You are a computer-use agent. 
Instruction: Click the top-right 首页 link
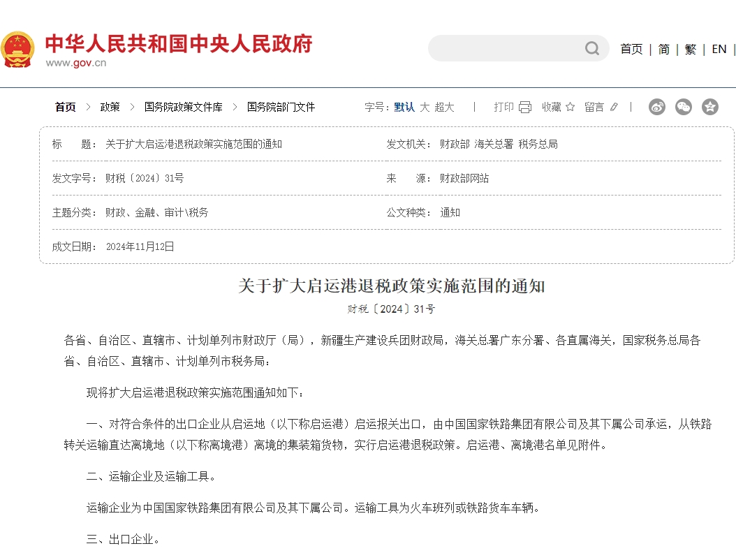coord(631,49)
